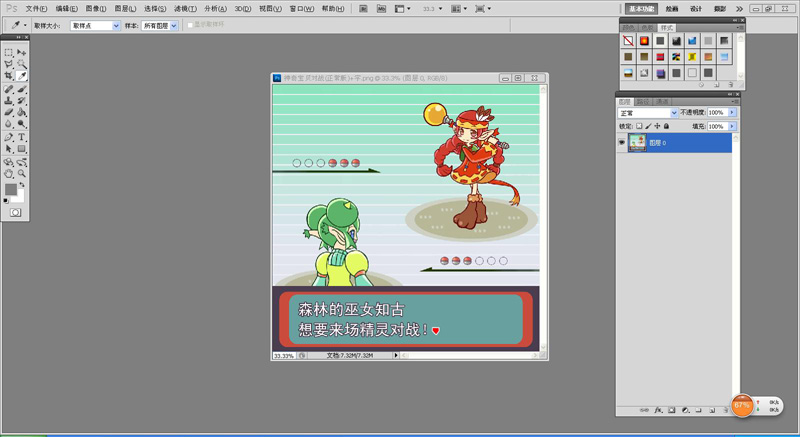800x437 pixels.
Task: Open the 取样大小 sample size dropdown
Action: [95, 25]
